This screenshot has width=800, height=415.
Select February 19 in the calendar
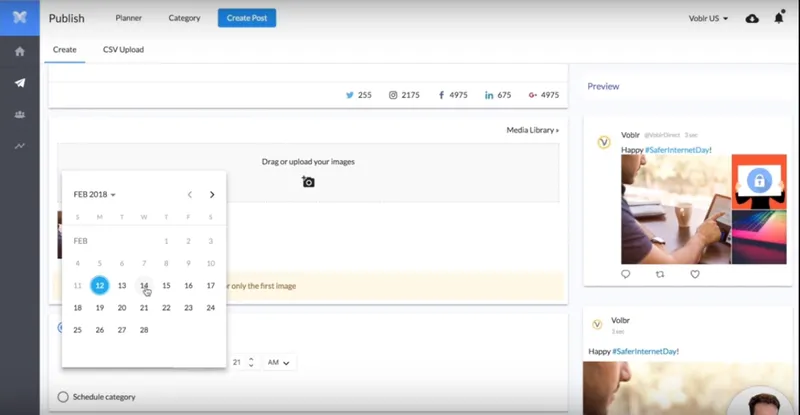[99, 308]
